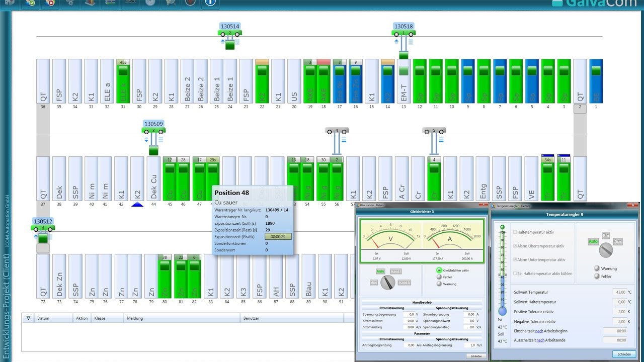This screenshot has width=644, height=362.
Task: Switch temperature controller to Auto mode
Action: (x=593, y=242)
